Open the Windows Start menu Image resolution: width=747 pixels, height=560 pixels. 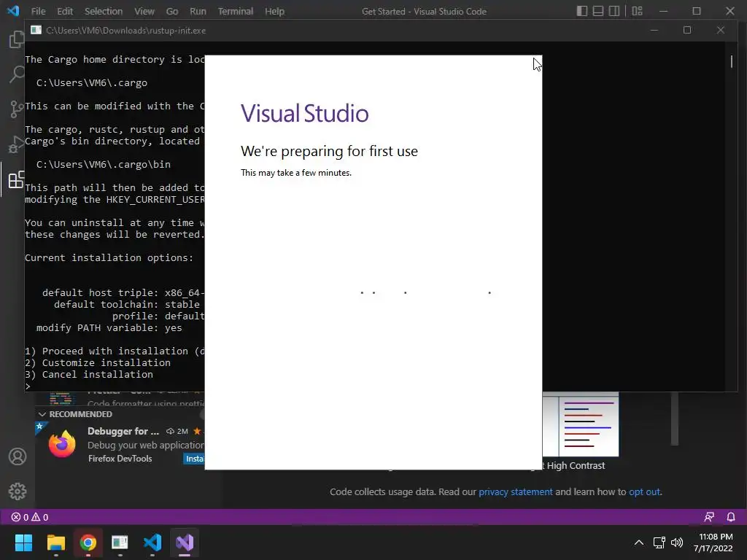(23, 542)
